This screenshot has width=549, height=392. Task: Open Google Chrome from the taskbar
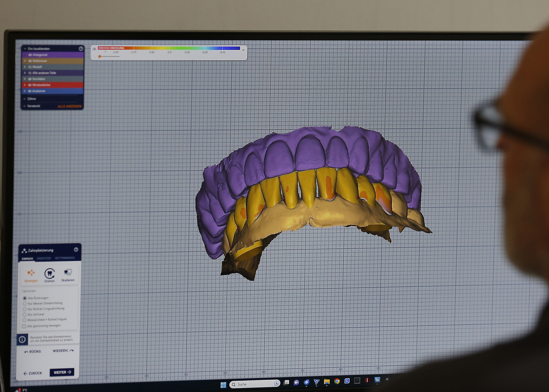337,381
